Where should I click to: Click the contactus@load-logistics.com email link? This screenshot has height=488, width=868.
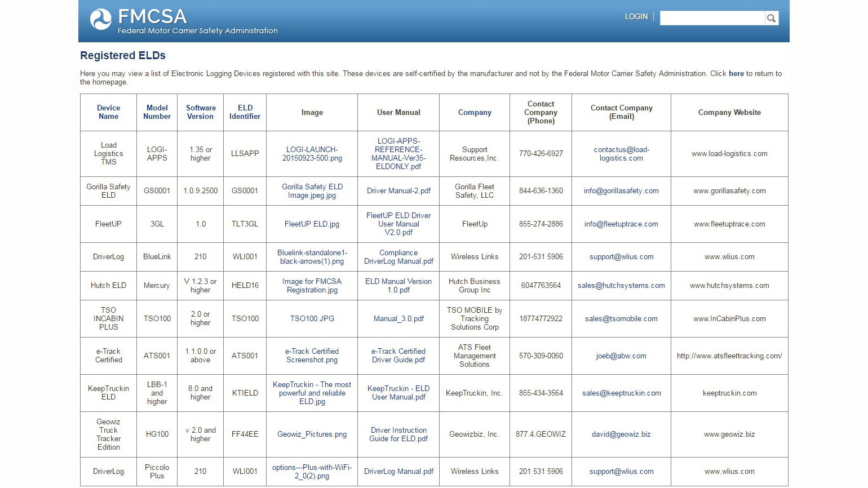click(x=621, y=154)
